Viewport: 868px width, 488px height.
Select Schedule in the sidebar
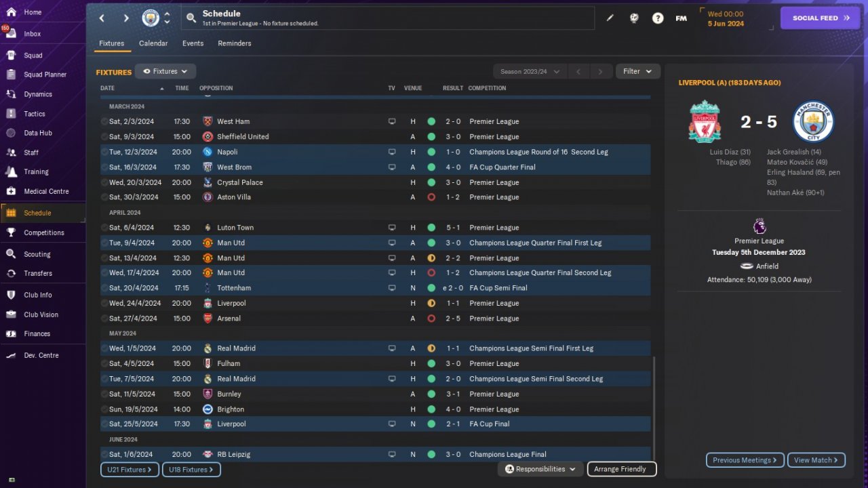[x=43, y=213]
